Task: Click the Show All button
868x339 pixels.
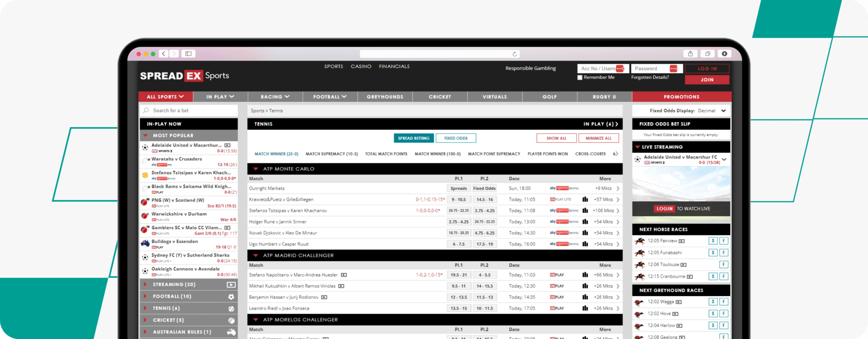Action: click(556, 138)
